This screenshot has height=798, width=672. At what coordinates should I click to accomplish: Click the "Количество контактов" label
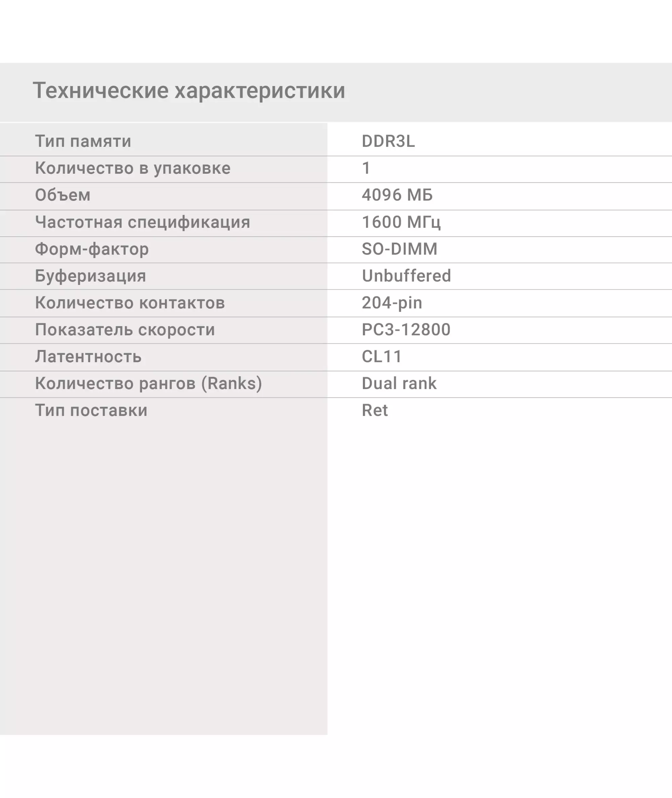point(130,303)
